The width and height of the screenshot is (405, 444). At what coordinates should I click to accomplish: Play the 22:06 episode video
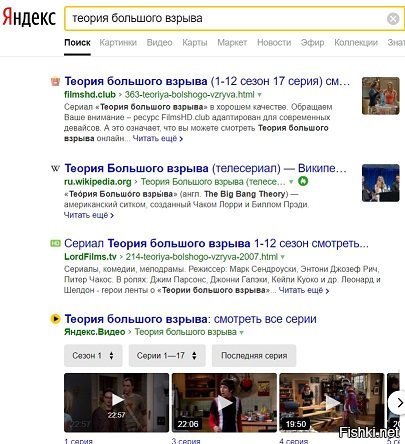pyautogui.click(x=224, y=402)
